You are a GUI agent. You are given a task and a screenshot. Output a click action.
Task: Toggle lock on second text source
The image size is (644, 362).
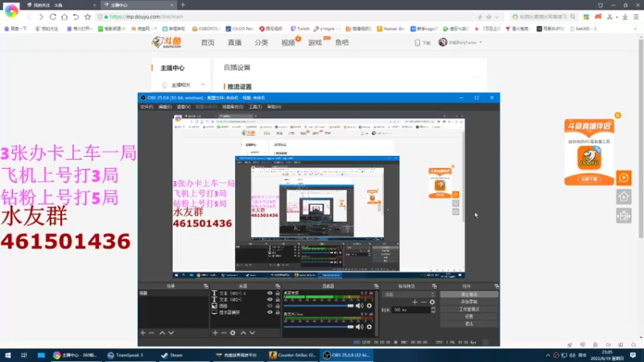click(x=278, y=299)
